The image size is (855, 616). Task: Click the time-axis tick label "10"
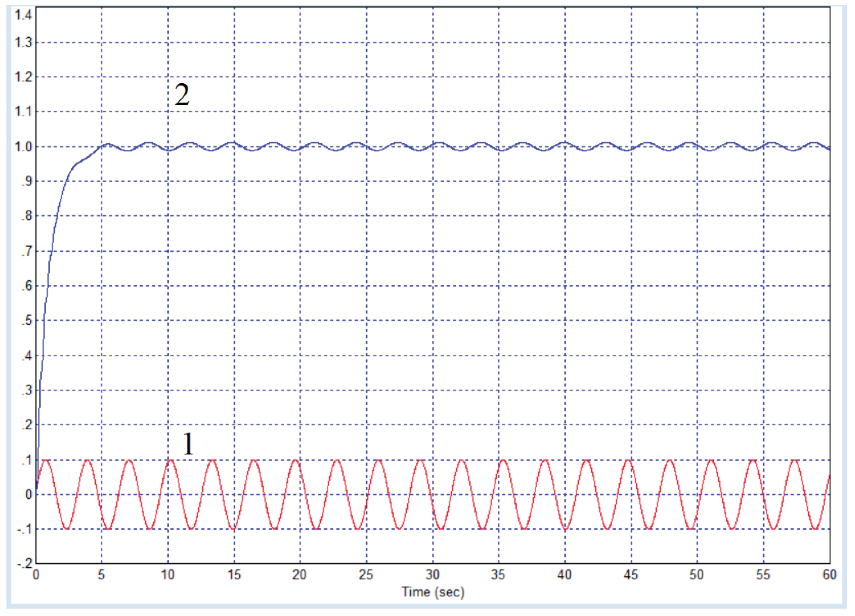point(168,575)
